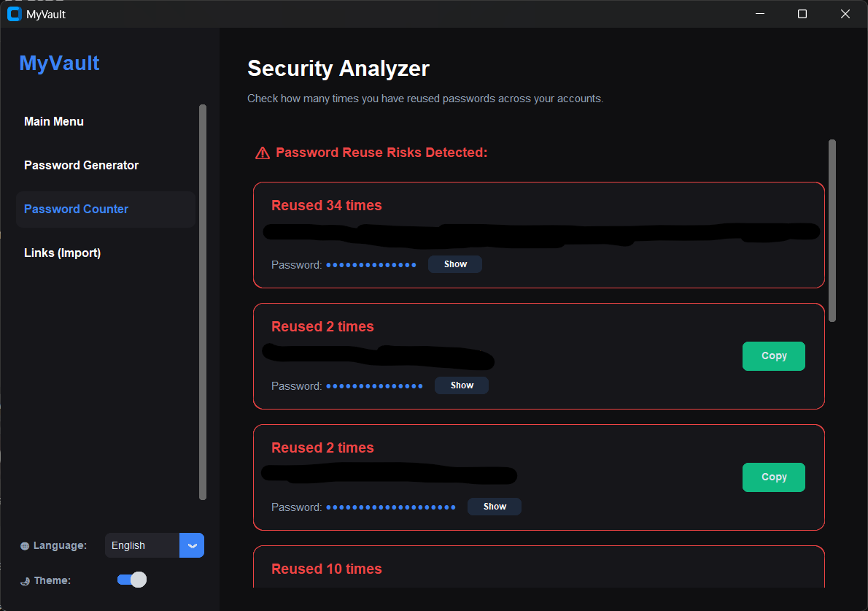This screenshot has height=611, width=868.
Task: Click the sidebar scrollbar
Action: 203,302
